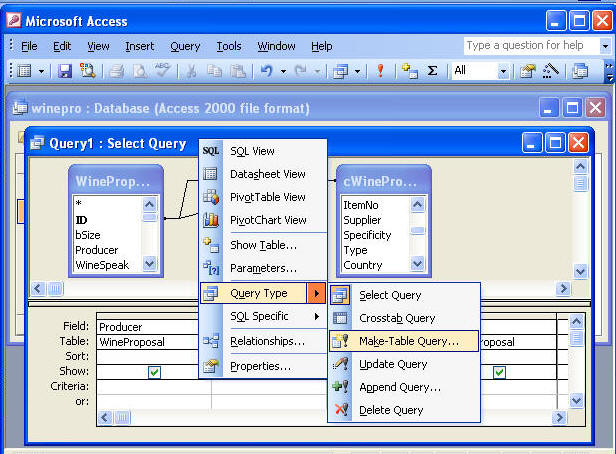616x454 pixels.
Task: Click the Cut scissors toolbar icon
Action: [191, 71]
